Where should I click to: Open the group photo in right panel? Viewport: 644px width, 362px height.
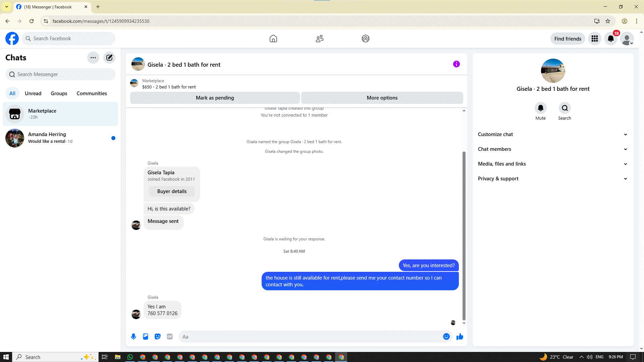[x=553, y=71]
